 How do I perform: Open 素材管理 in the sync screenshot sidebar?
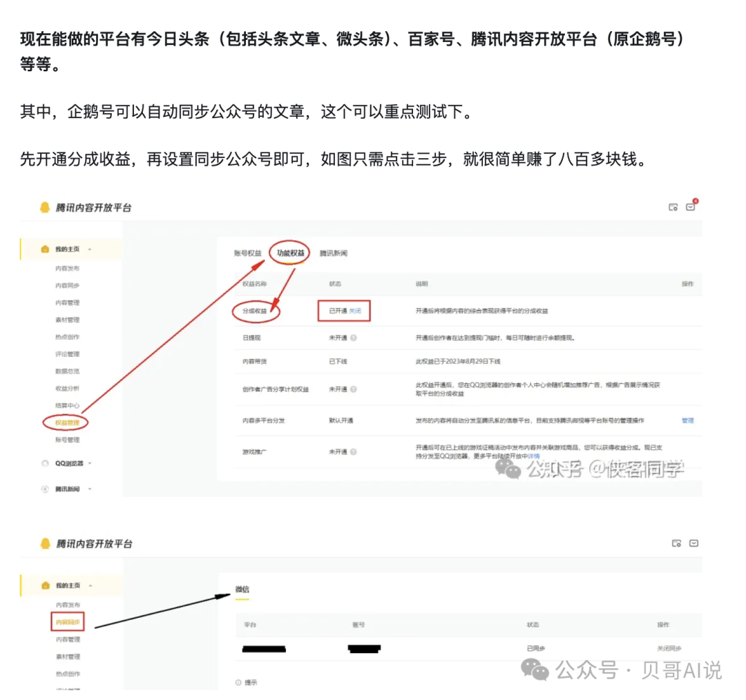pyautogui.click(x=68, y=657)
